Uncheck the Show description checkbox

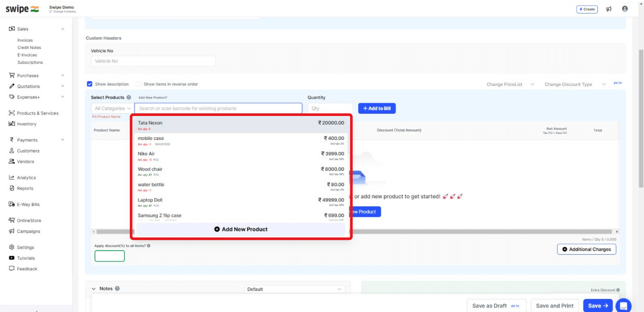click(90, 84)
